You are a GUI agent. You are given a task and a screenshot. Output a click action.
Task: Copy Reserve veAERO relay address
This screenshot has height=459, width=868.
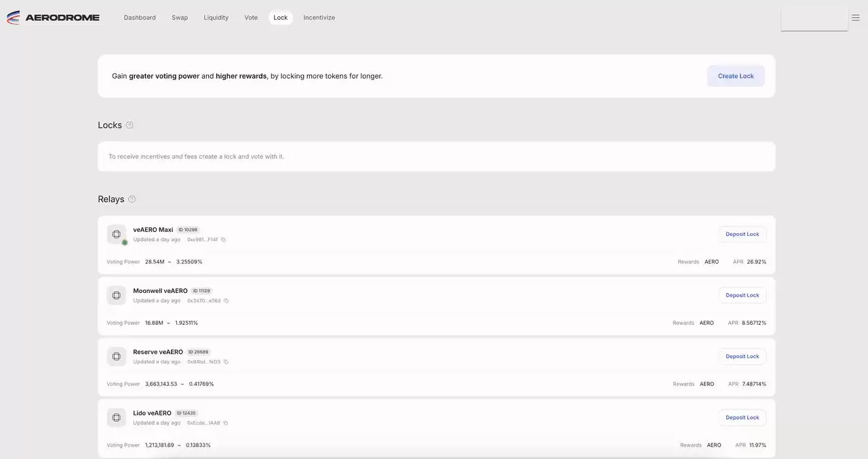[x=226, y=362]
